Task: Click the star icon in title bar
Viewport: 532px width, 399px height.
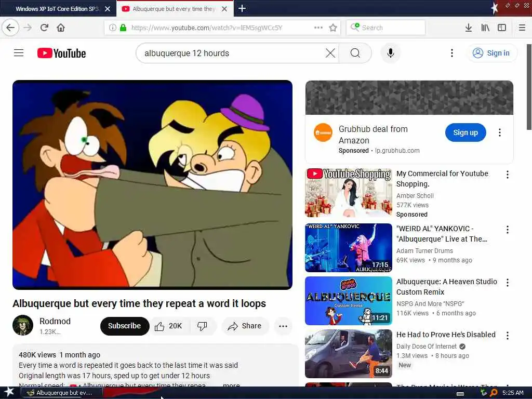Action: point(495,8)
